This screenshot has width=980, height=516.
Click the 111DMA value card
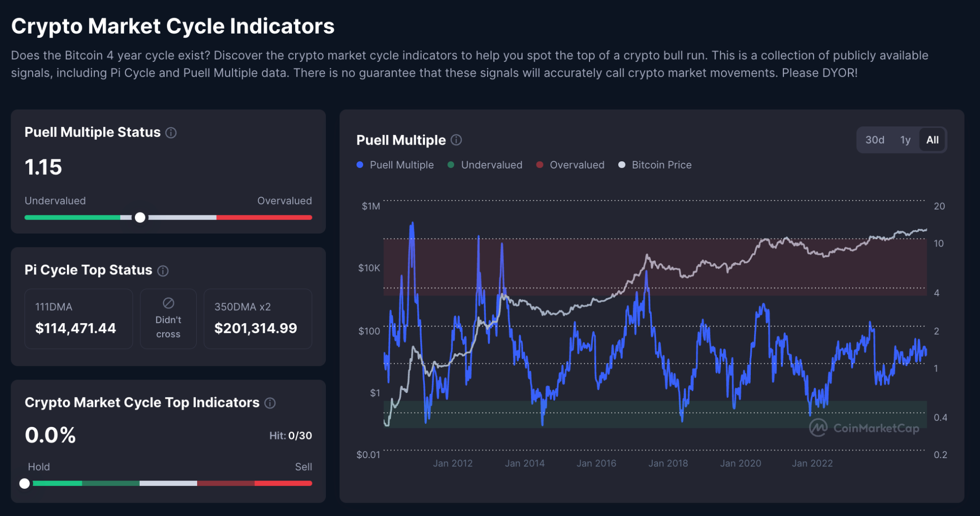point(78,319)
